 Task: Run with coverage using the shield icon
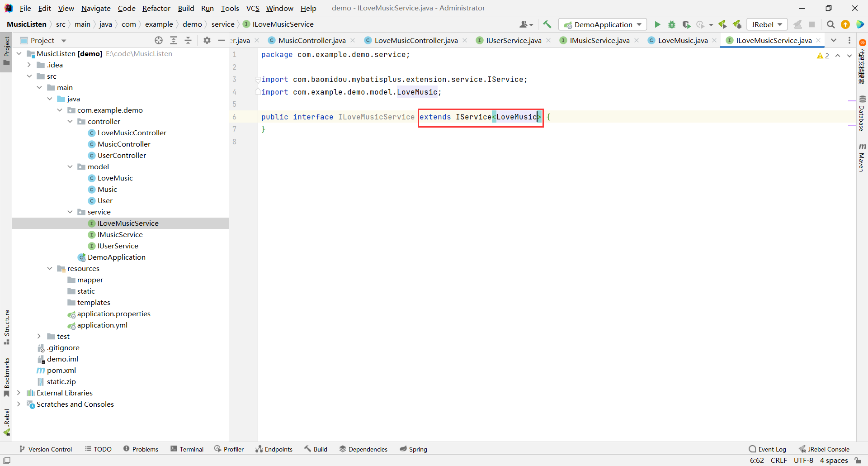(686, 24)
